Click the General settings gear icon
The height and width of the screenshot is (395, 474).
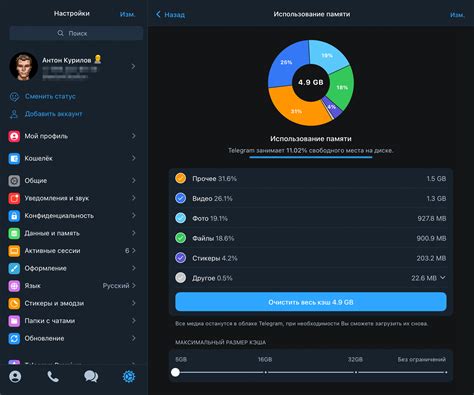coord(14,180)
